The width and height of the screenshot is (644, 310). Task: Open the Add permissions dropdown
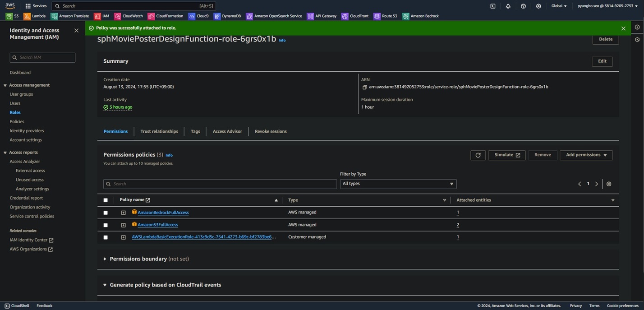click(586, 155)
